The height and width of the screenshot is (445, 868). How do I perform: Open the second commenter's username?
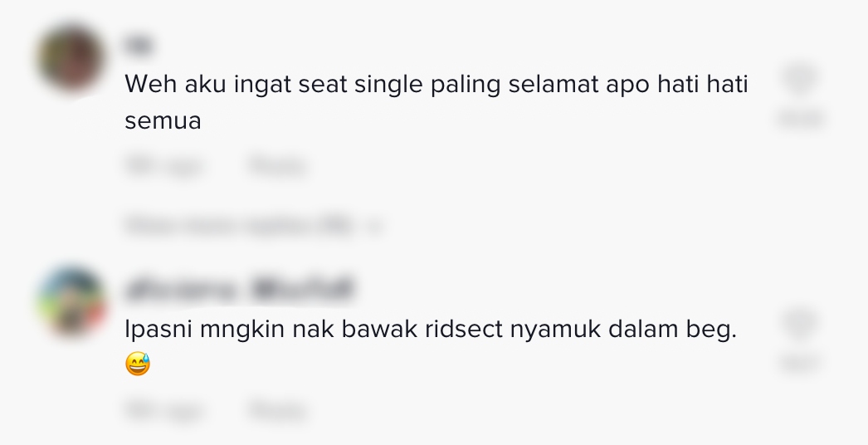(239, 290)
